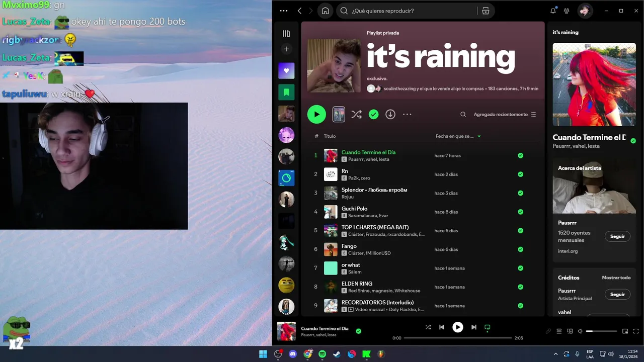Open the Spotify Home page
The image size is (644, 362).
[326, 11]
